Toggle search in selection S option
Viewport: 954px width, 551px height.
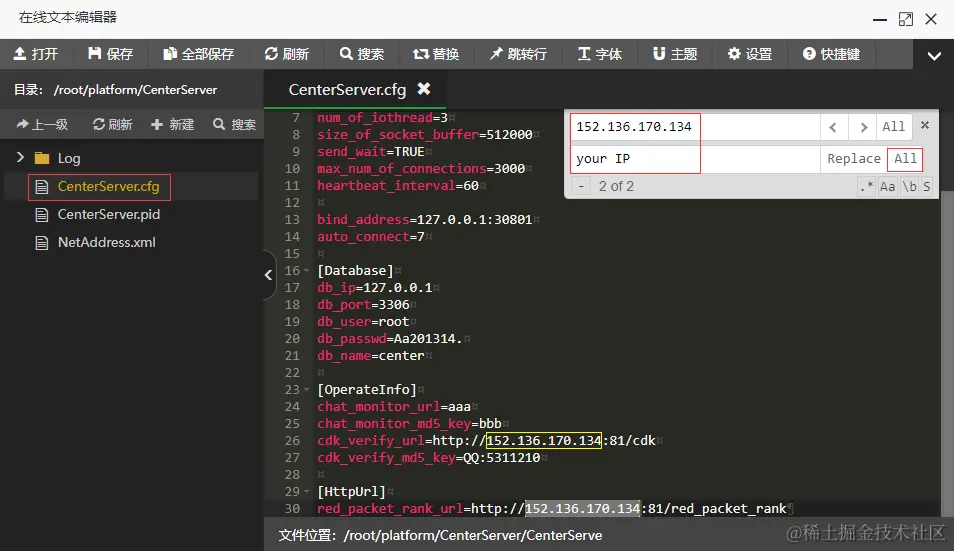pyautogui.click(x=926, y=186)
